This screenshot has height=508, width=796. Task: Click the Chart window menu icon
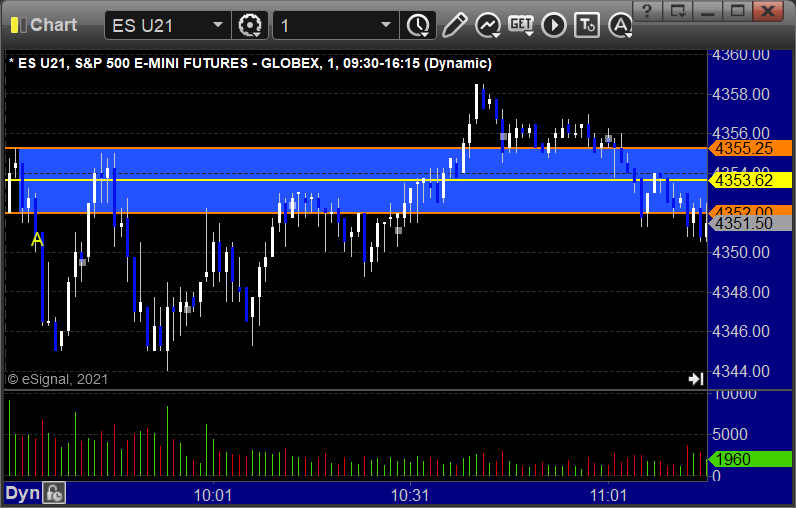coord(18,25)
